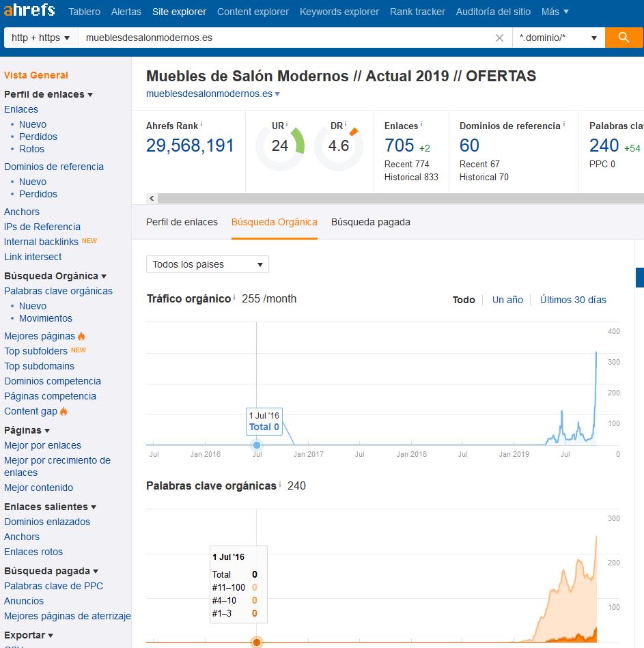This screenshot has width=644, height=648.
Task: Open Mejor por enlaces link
Action: pos(42,445)
